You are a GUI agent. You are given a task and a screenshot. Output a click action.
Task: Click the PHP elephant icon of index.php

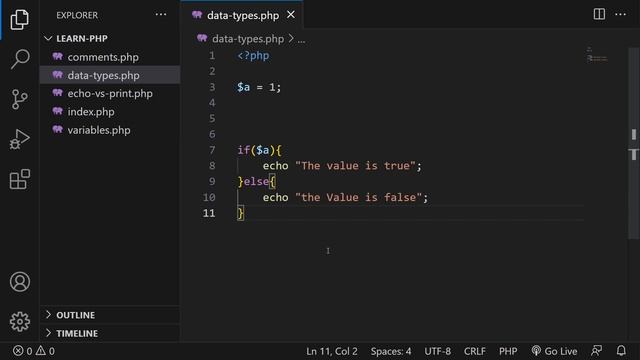point(58,111)
